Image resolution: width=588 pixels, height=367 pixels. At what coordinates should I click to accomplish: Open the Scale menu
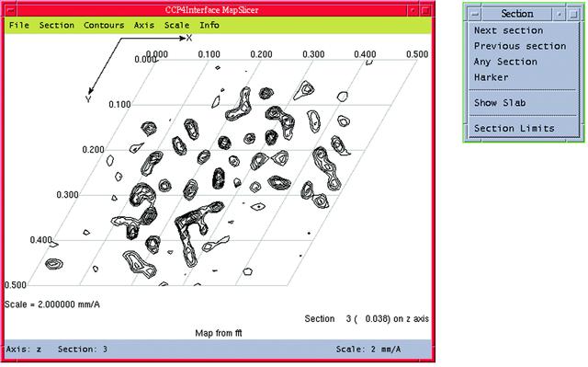pos(176,25)
